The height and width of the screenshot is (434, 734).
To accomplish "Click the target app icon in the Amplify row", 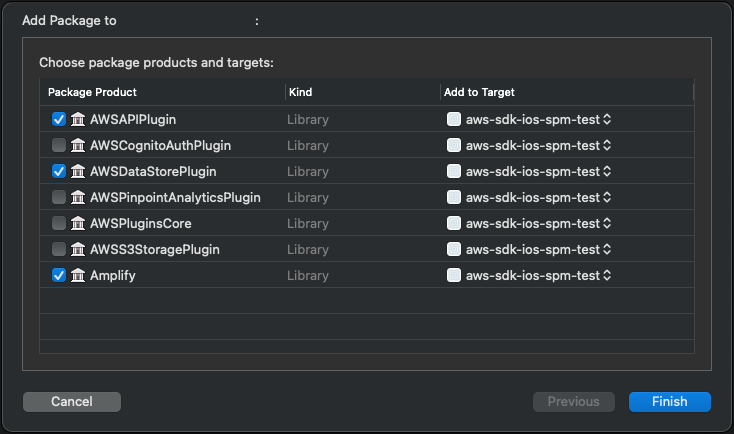I will [x=454, y=275].
